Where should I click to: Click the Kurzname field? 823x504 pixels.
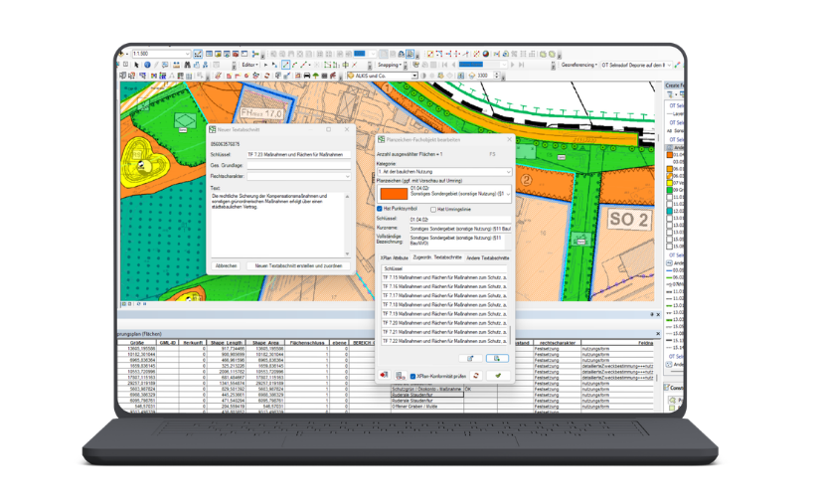coord(460,229)
